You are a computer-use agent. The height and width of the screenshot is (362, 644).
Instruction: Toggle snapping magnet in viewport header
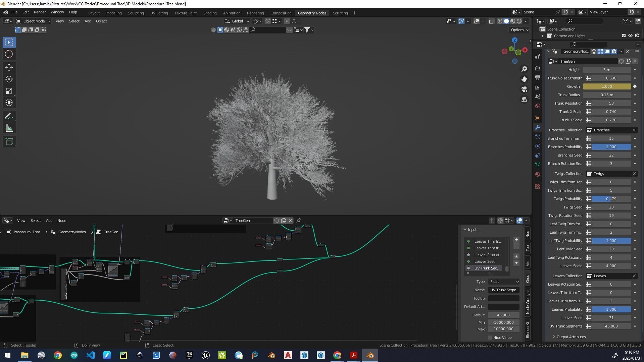tap(267, 21)
